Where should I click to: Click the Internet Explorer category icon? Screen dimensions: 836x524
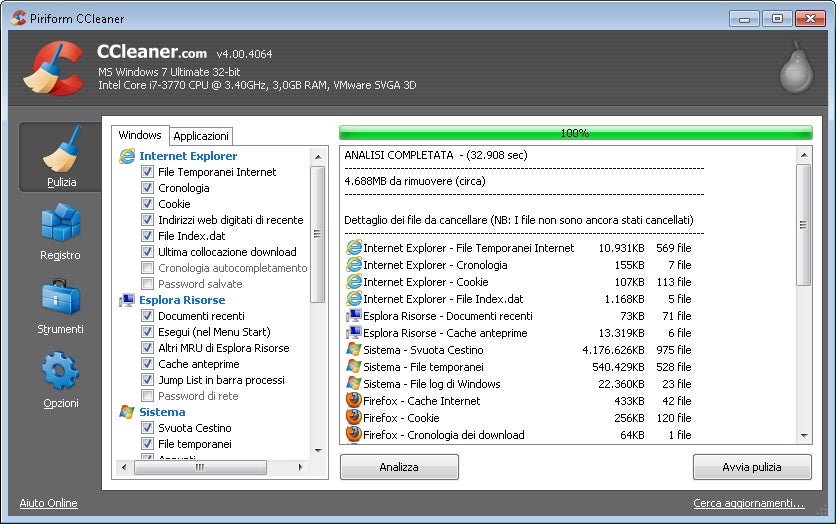[x=127, y=156]
